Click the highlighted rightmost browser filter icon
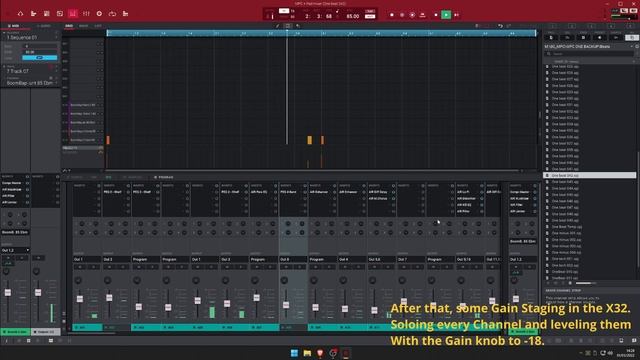640x360 pixels. (x=632, y=38)
